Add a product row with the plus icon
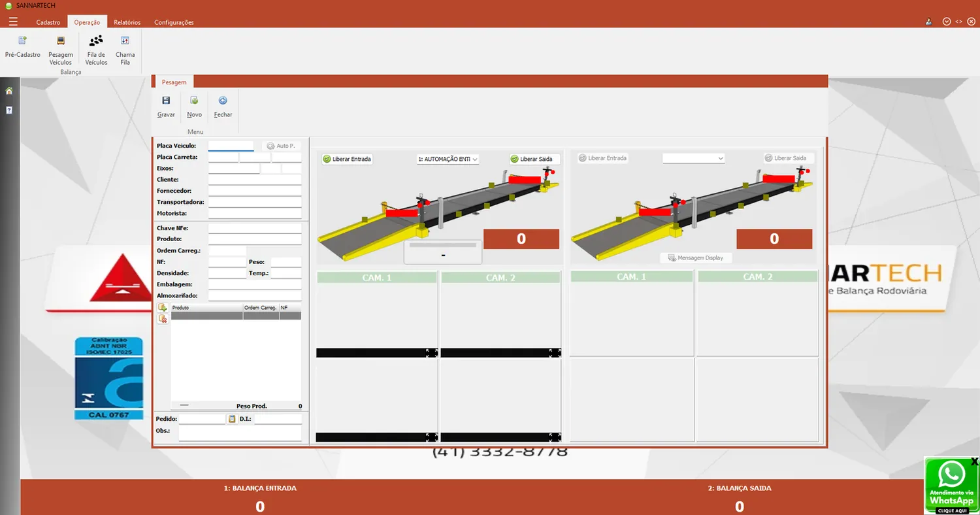 tap(163, 307)
